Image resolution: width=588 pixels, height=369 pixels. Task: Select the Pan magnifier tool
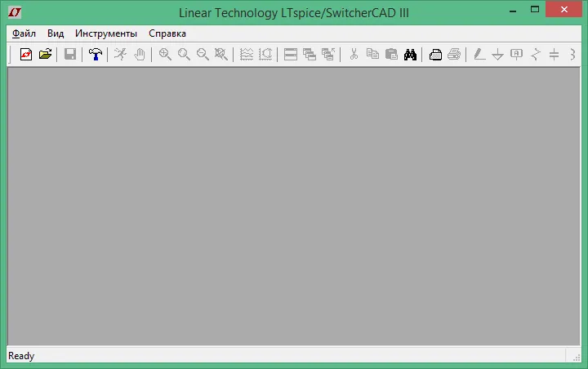(184, 55)
